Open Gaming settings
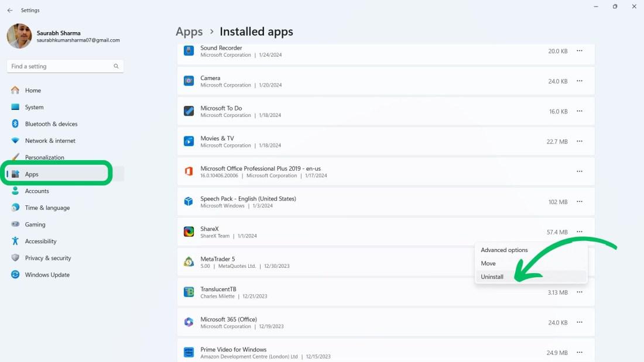Viewport: 644px width, 362px height. 65,225
